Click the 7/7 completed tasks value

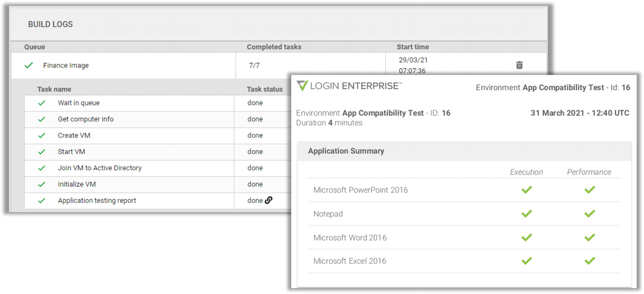[x=254, y=65]
